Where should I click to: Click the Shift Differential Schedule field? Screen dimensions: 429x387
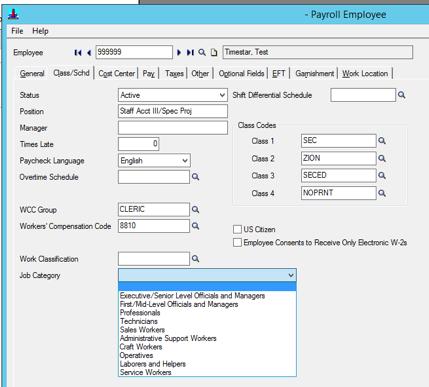(363, 95)
